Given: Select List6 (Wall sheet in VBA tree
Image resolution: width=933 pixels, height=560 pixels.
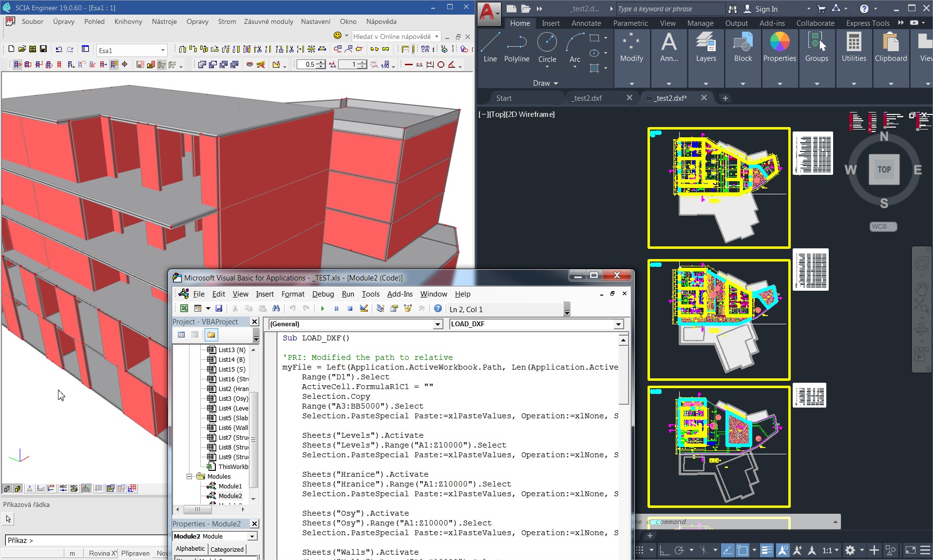Looking at the screenshot, I should 233,428.
